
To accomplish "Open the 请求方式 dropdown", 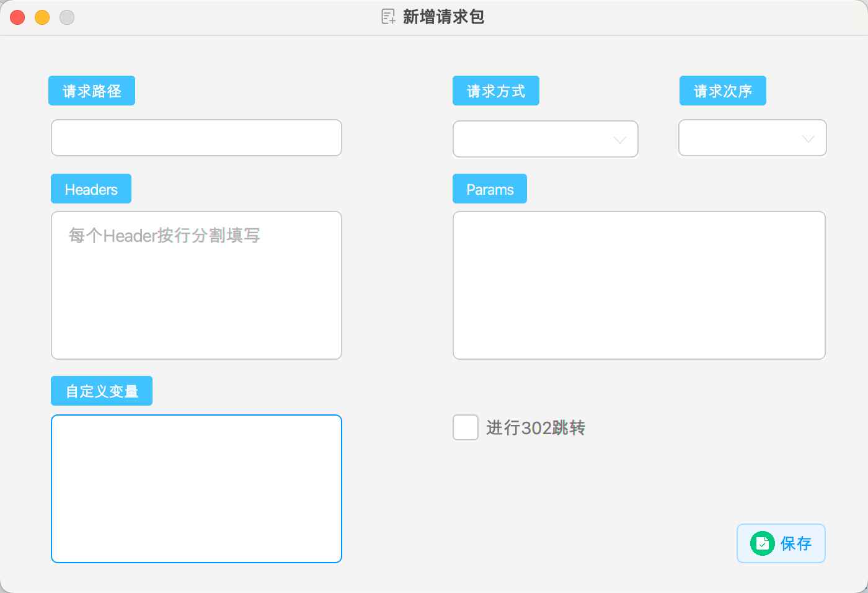I will tap(546, 139).
